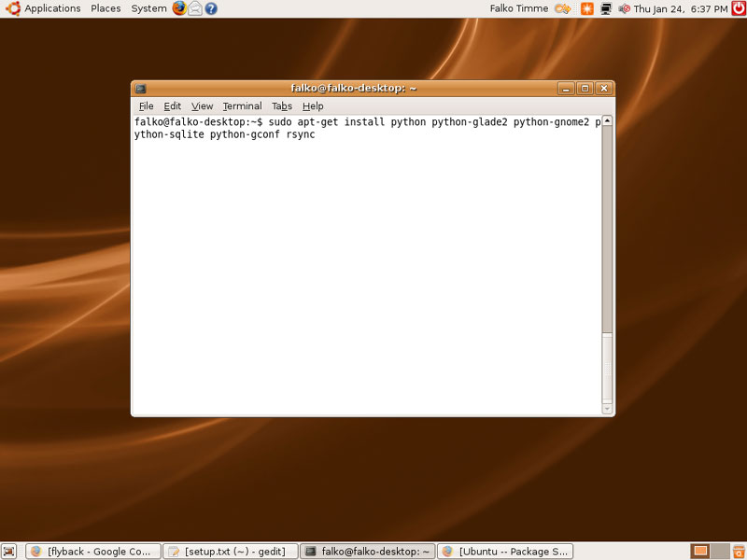Open the volume control icon
This screenshot has height=560, width=747.
click(624, 8)
